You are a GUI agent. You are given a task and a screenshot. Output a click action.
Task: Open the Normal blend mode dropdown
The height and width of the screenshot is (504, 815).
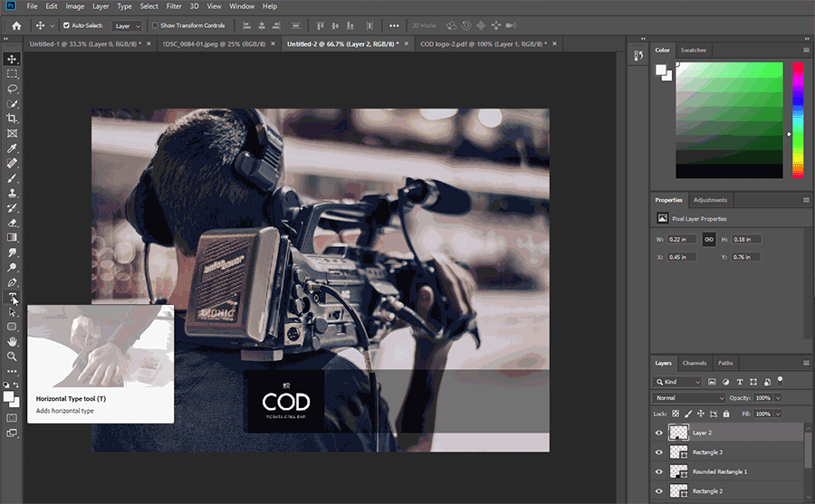click(x=689, y=398)
